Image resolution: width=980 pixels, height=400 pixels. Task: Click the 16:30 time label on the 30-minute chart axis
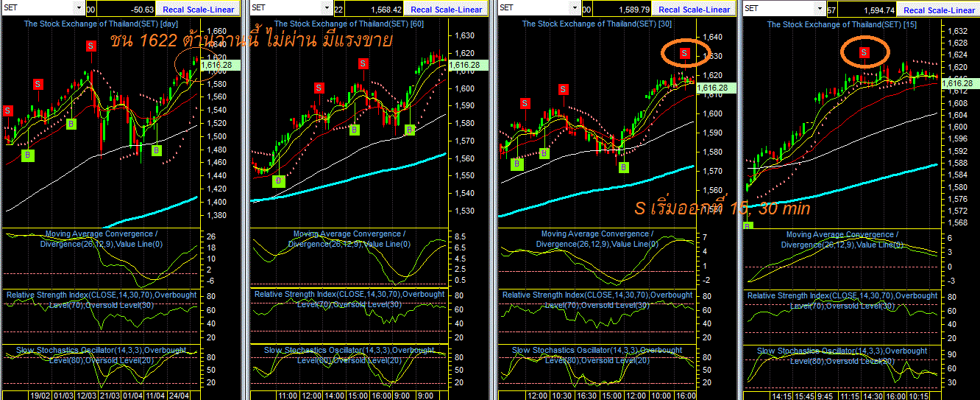(x=588, y=395)
